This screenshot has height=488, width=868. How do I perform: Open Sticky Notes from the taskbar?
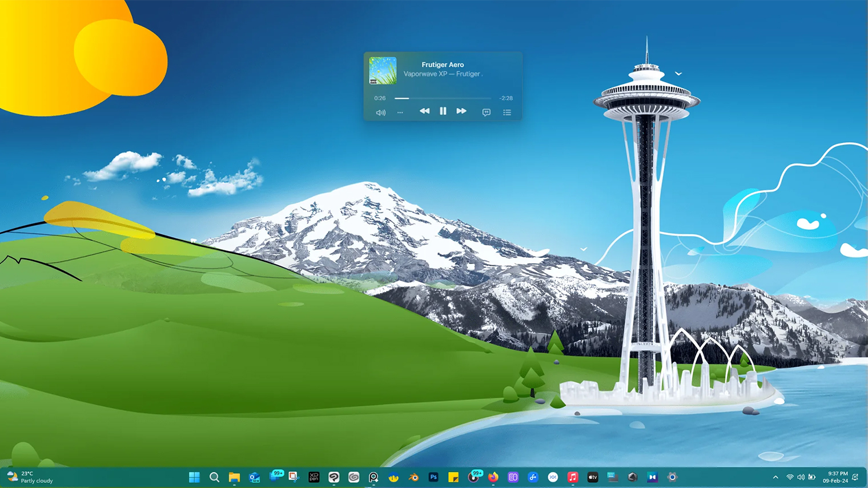click(x=453, y=477)
